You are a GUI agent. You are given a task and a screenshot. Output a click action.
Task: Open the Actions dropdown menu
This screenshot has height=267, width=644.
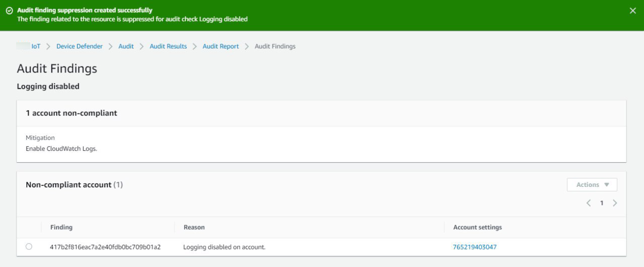coord(592,185)
